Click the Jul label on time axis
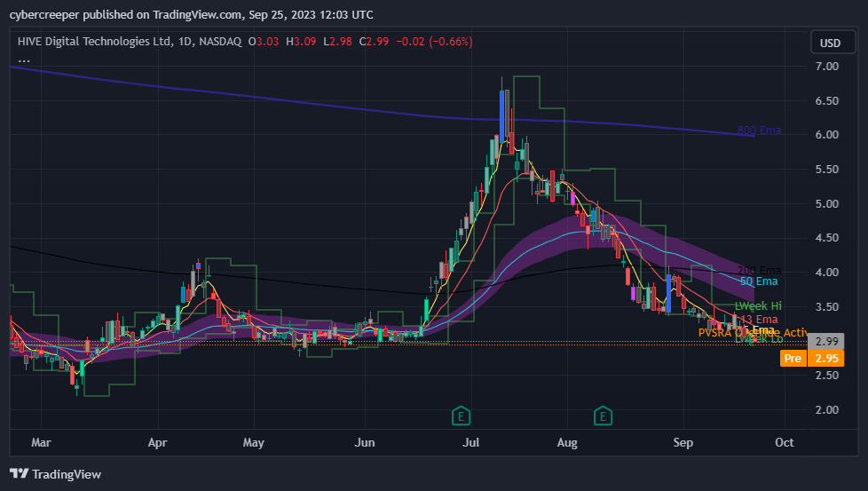The image size is (868, 491). click(473, 441)
